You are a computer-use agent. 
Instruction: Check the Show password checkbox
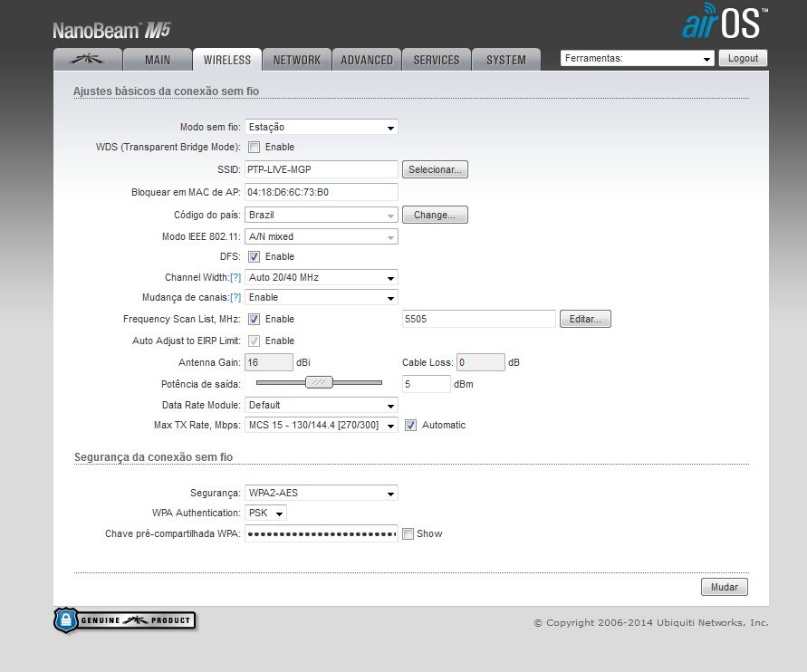point(408,533)
